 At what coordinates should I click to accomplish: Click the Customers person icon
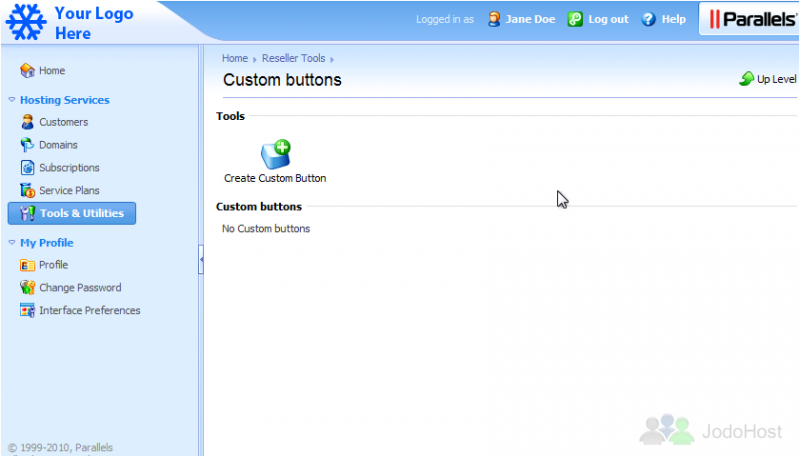tap(27, 122)
